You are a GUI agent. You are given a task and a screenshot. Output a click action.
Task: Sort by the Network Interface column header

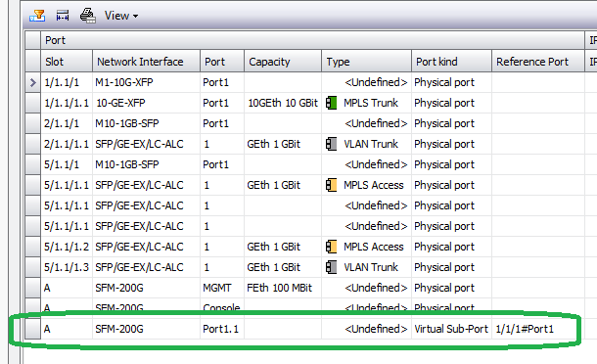point(146,62)
